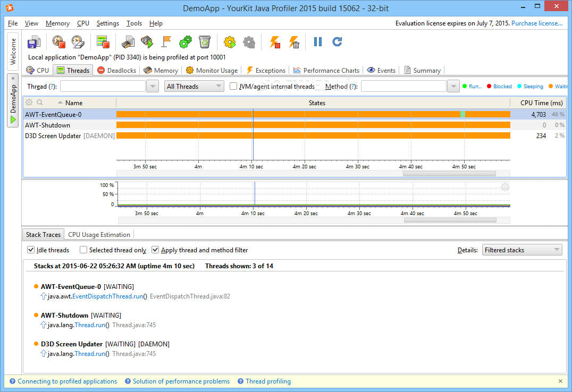Open the Welcome side tab
The width and height of the screenshot is (572, 392).
[x=13, y=52]
